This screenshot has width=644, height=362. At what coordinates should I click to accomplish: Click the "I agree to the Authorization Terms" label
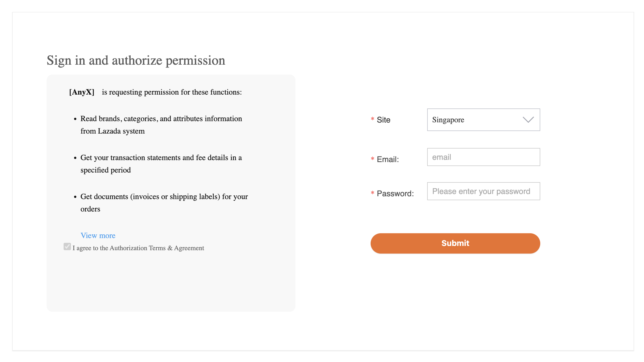(138, 248)
